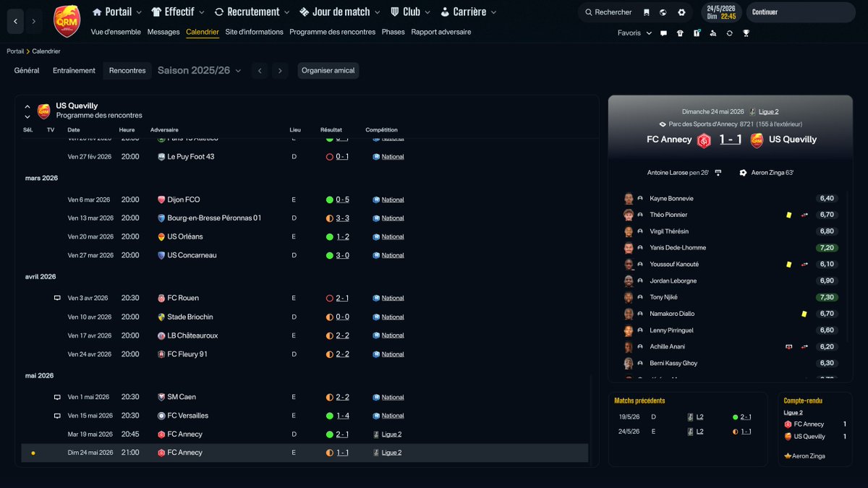868x488 pixels.
Task: Go to next season with right chevron
Action: pos(280,70)
